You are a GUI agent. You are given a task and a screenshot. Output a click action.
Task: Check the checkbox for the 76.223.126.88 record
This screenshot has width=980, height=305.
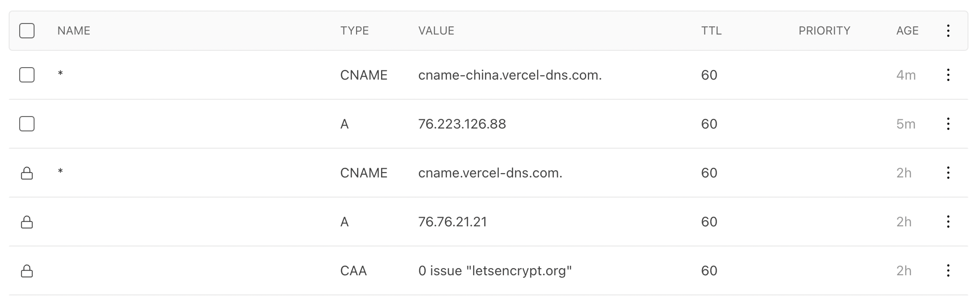pyautogui.click(x=27, y=124)
